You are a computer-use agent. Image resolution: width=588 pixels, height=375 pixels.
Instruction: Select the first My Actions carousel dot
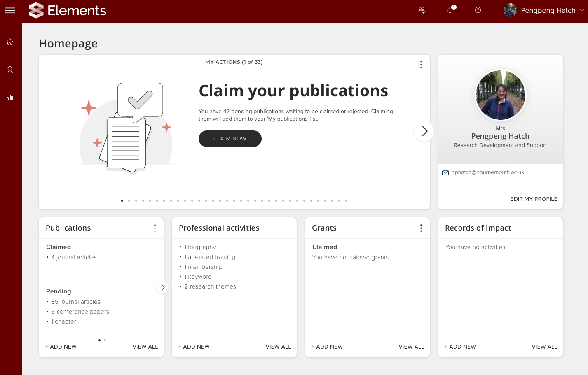click(x=122, y=201)
